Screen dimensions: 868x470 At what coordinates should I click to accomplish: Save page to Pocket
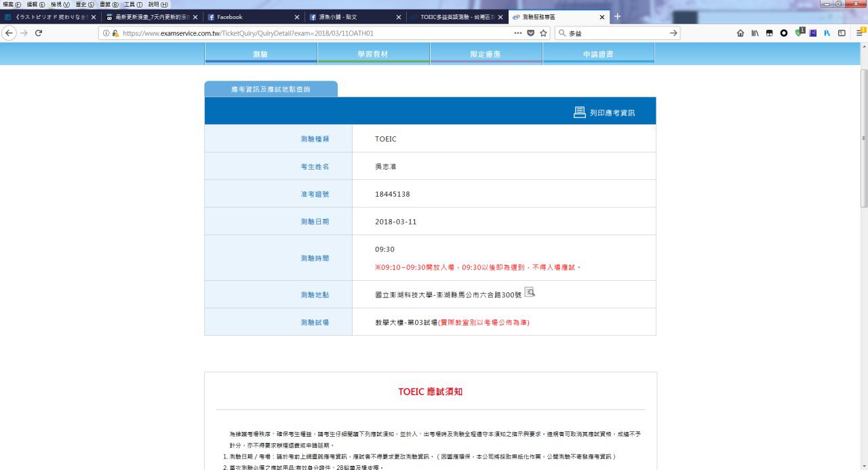531,33
